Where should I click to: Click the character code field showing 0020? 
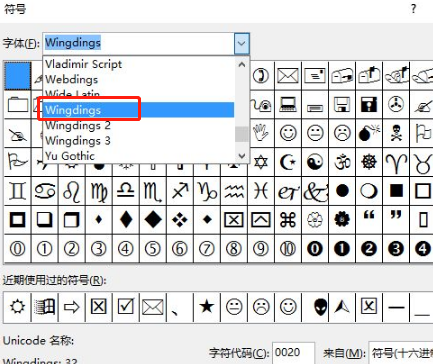pos(293,352)
